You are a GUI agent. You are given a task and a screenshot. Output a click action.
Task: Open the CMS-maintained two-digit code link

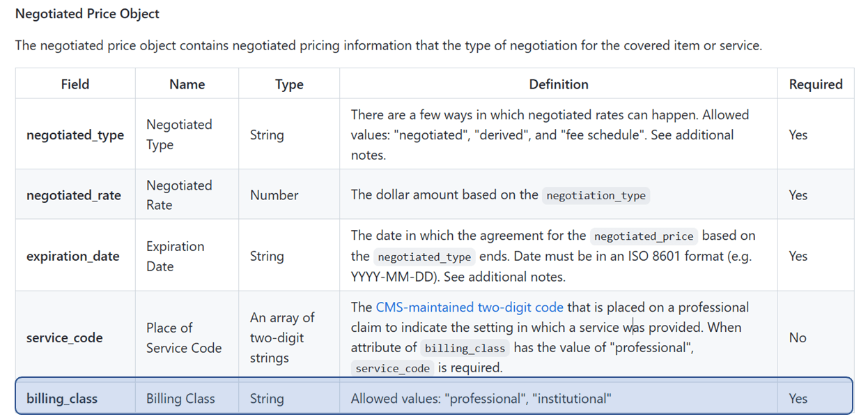point(470,307)
